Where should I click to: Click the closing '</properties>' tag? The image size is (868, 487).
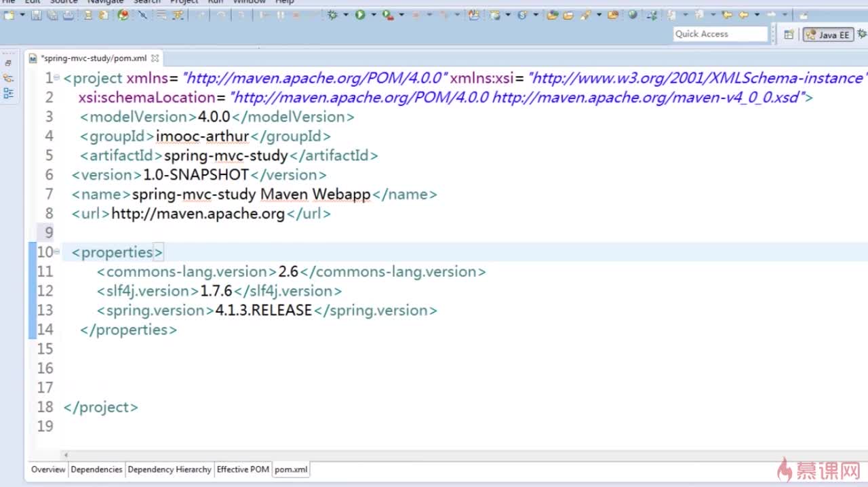(x=128, y=330)
